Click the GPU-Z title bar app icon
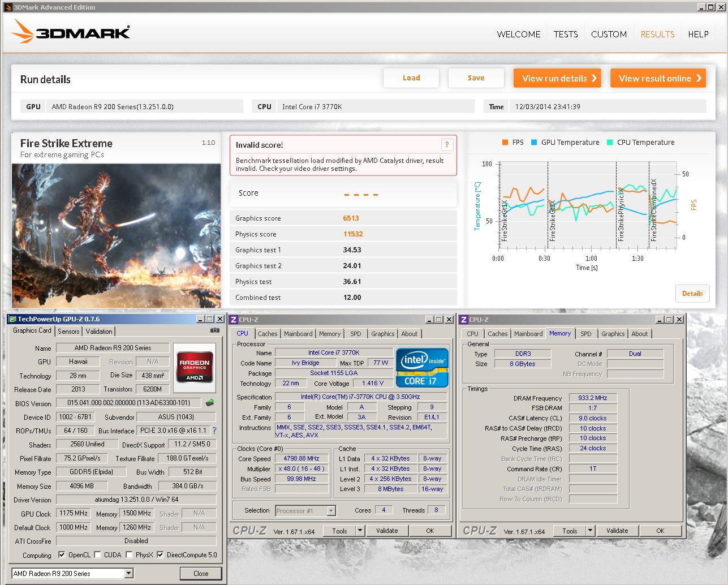 coord(12,319)
